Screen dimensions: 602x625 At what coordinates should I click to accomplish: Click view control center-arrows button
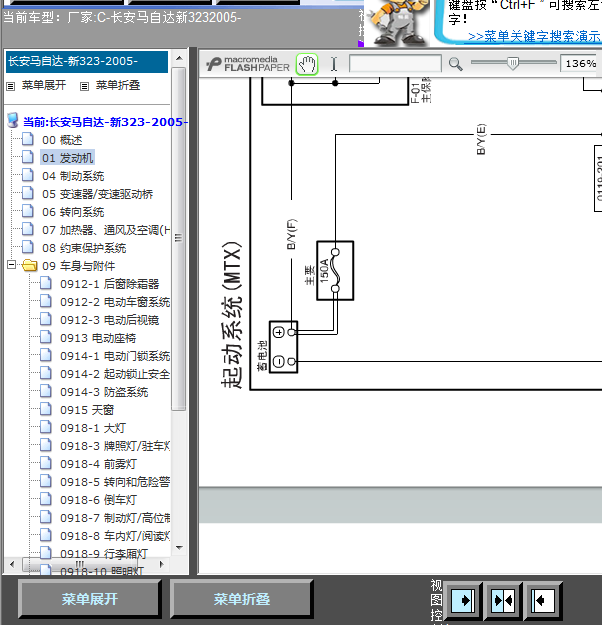503,601
